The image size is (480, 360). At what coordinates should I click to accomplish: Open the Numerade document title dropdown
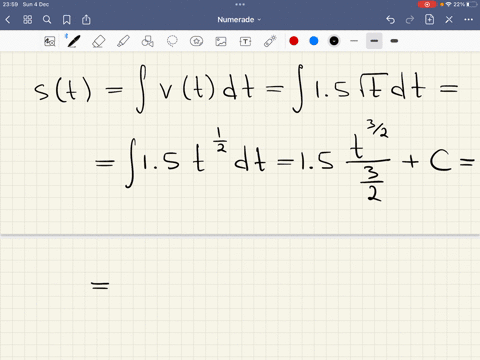coord(239,20)
